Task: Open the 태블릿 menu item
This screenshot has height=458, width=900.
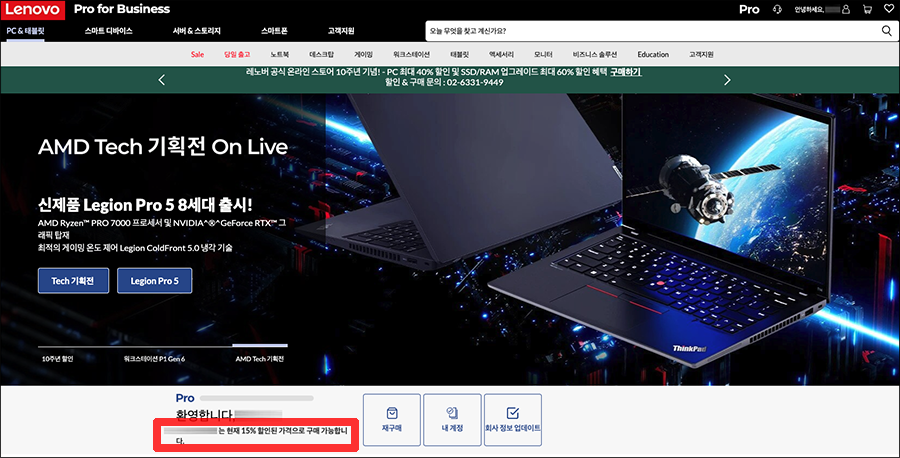Action: (459, 55)
